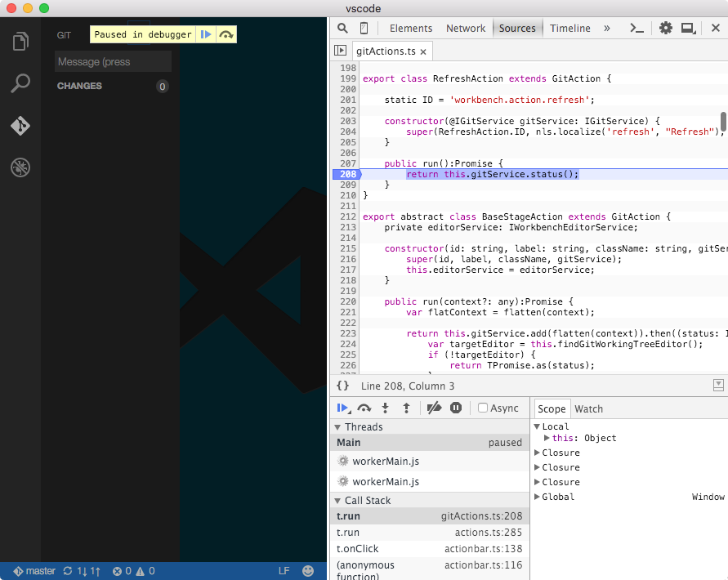Open the Explorer files view in the activity bar
The width and height of the screenshot is (728, 580).
pos(20,41)
